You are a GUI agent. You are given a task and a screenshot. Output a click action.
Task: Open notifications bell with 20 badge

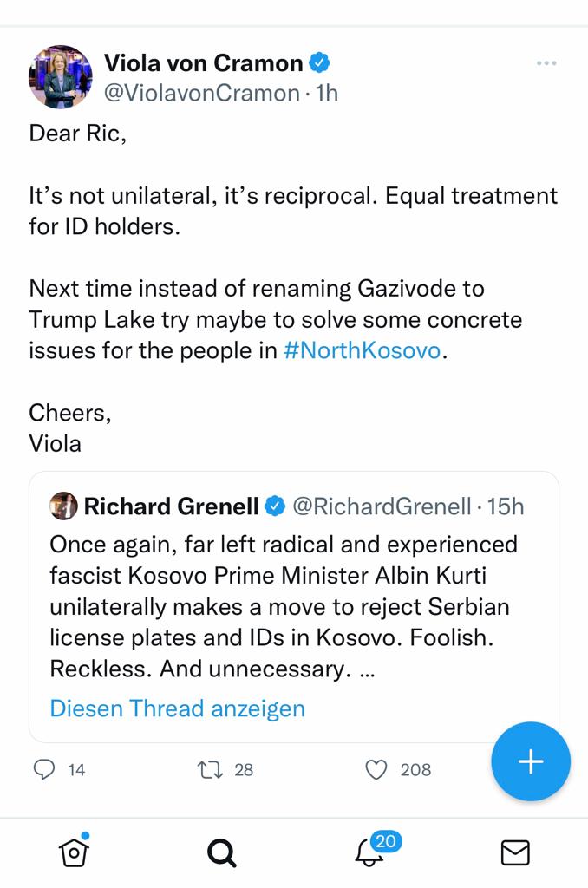click(371, 853)
